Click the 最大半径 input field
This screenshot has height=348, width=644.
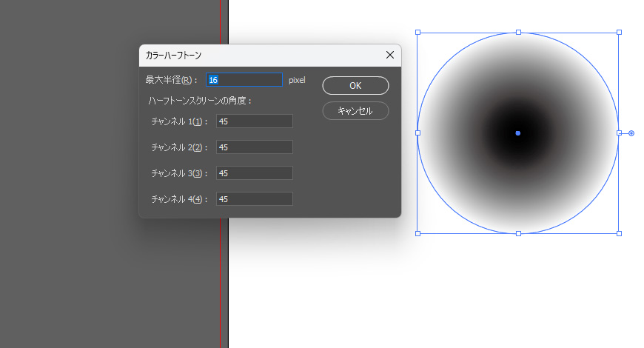pyautogui.click(x=244, y=80)
